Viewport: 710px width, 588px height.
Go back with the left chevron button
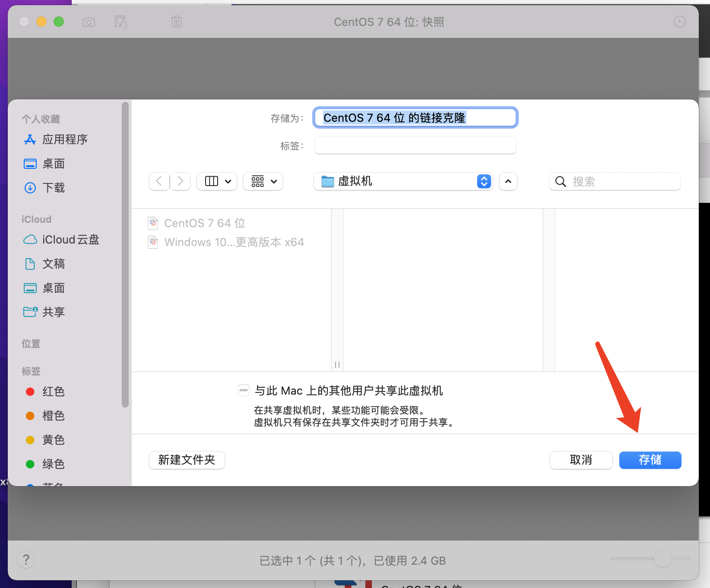click(159, 181)
